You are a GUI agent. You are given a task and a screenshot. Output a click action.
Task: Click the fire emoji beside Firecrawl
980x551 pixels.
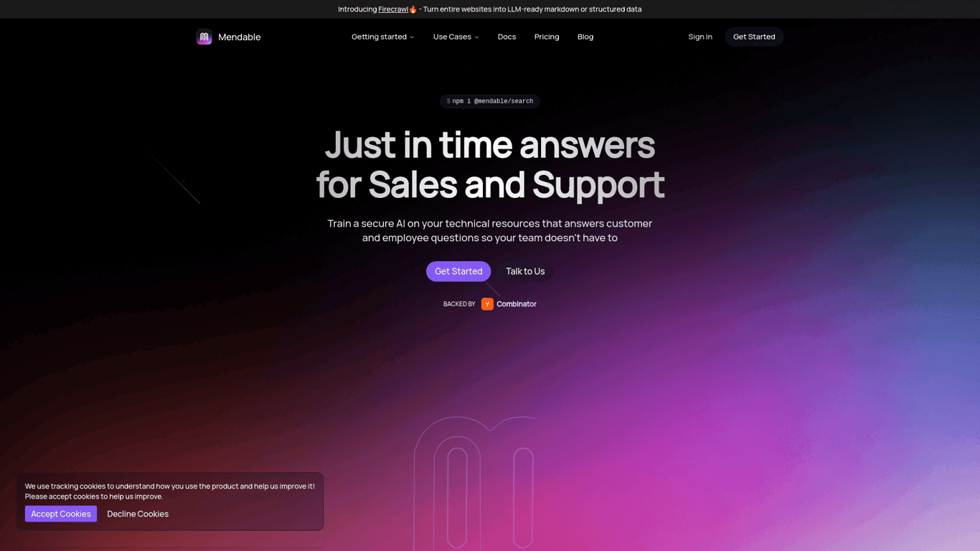[x=413, y=9]
